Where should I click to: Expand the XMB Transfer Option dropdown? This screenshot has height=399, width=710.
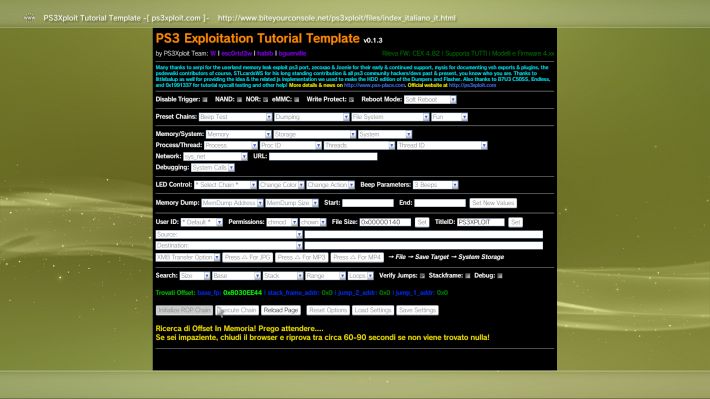click(x=188, y=257)
